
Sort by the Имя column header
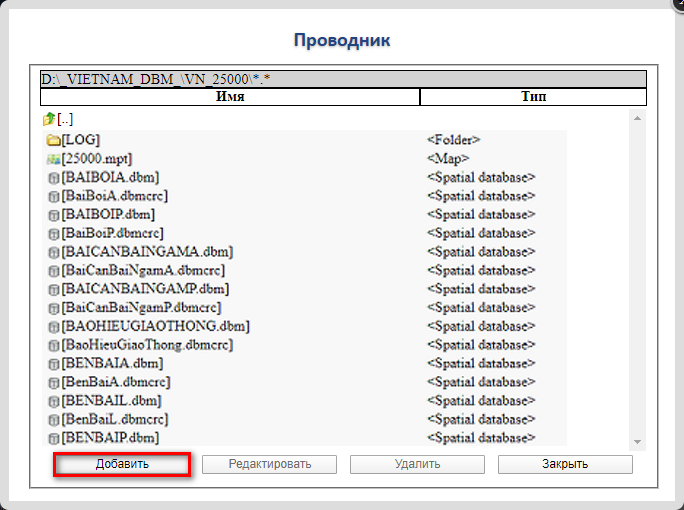(230, 97)
